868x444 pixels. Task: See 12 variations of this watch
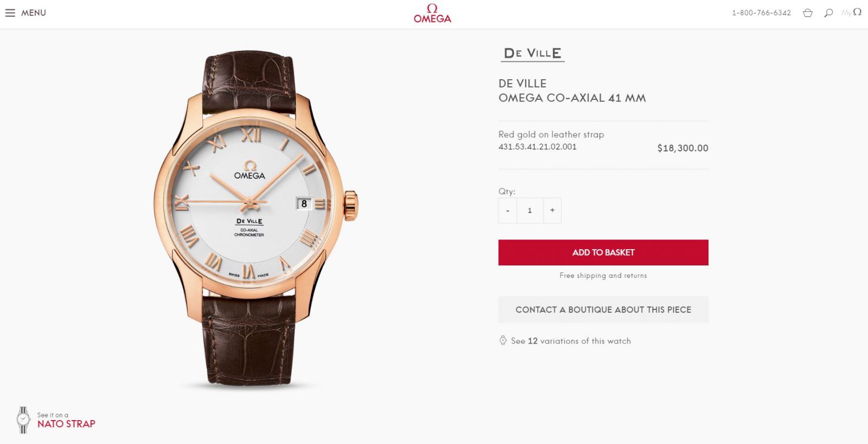pyautogui.click(x=571, y=341)
